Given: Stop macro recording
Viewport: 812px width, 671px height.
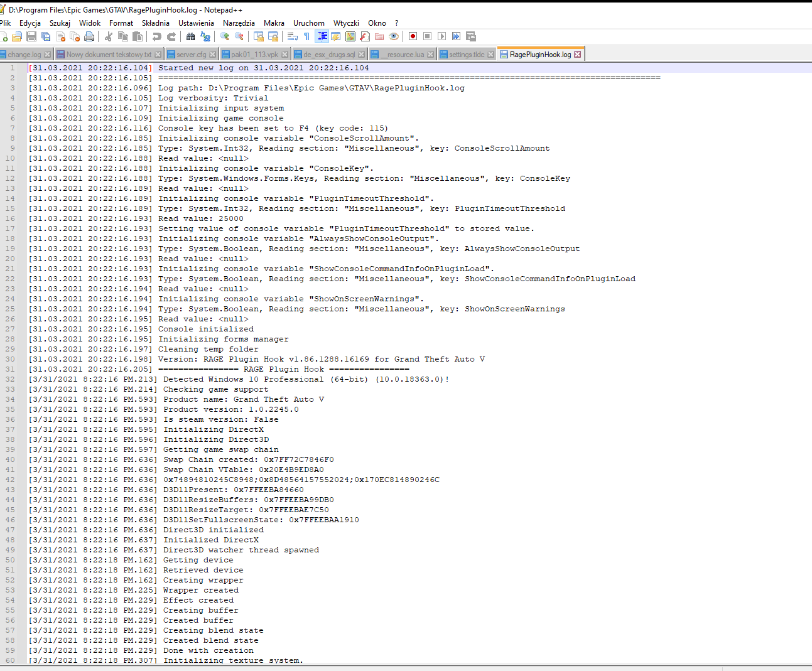Looking at the screenshot, I should pos(428,36).
